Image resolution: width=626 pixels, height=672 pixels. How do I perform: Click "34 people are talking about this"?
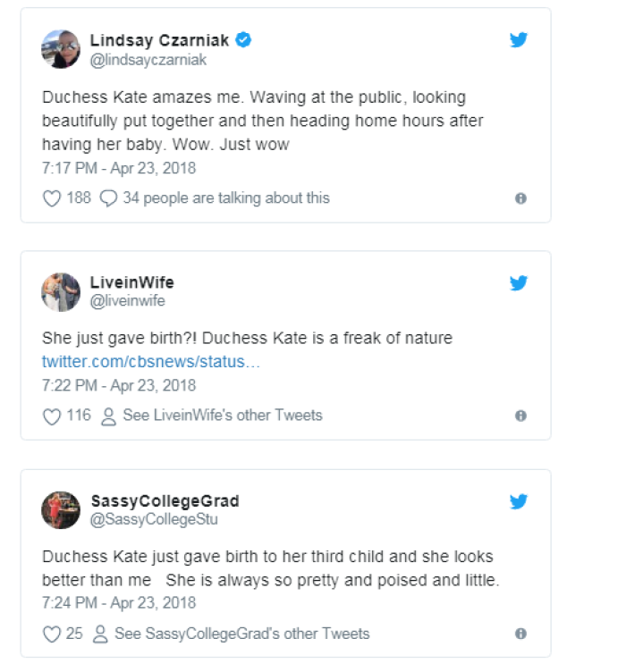pyautogui.click(x=226, y=198)
